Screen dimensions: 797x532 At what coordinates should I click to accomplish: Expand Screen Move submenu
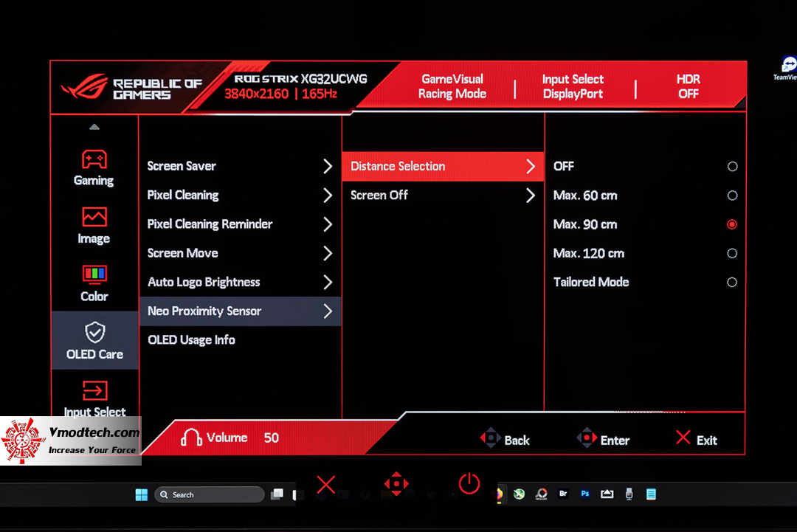pos(240,253)
